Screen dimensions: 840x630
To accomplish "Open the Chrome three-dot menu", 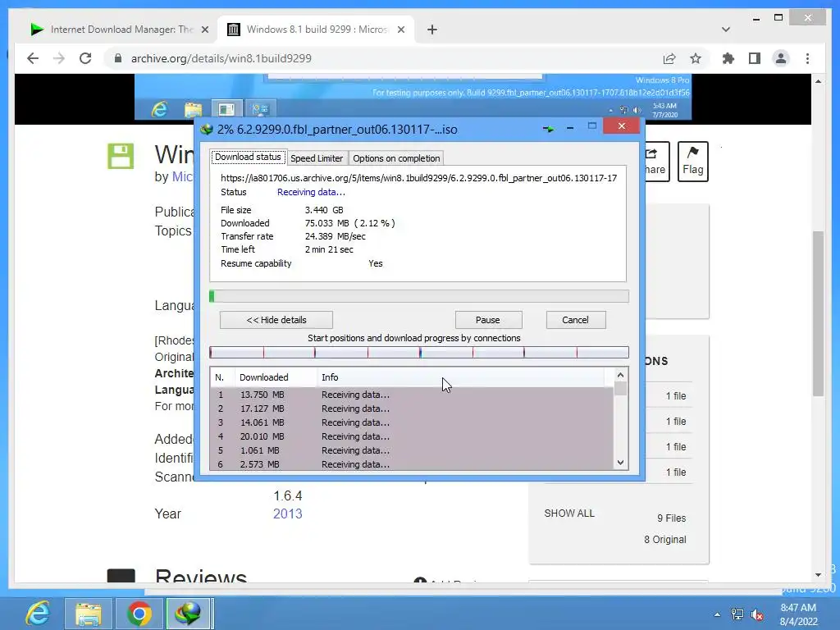I will [x=807, y=58].
